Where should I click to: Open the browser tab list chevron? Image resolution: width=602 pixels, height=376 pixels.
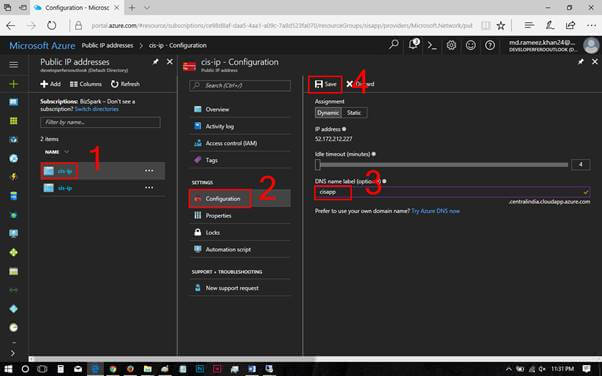(x=147, y=8)
